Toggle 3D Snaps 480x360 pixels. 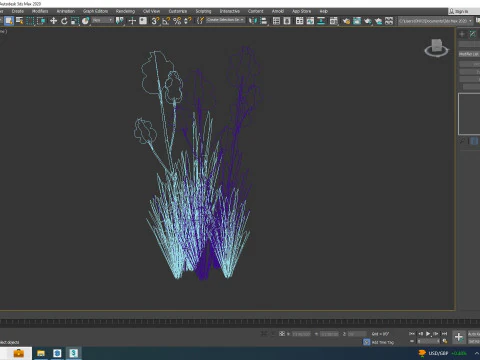155,21
